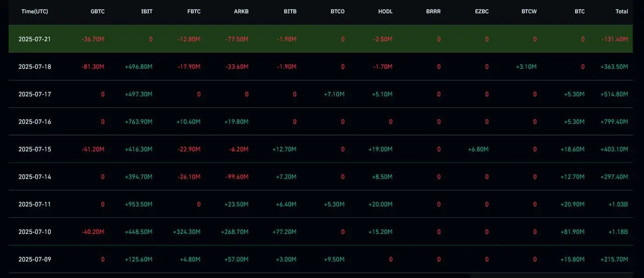Image resolution: width=644 pixels, height=278 pixels.
Task: Select the 2025-07-15 date cell
Action: [35, 149]
